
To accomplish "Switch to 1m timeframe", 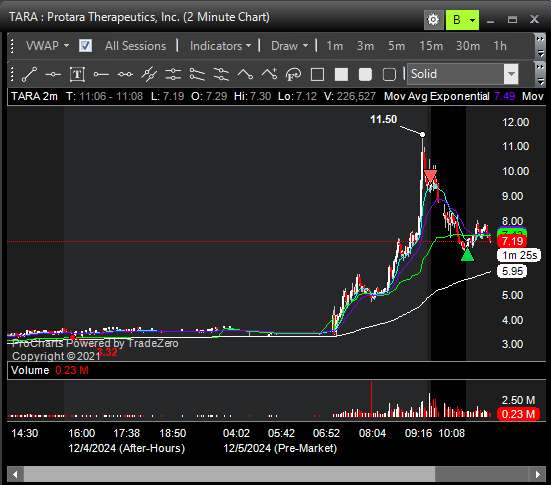I will pos(334,46).
